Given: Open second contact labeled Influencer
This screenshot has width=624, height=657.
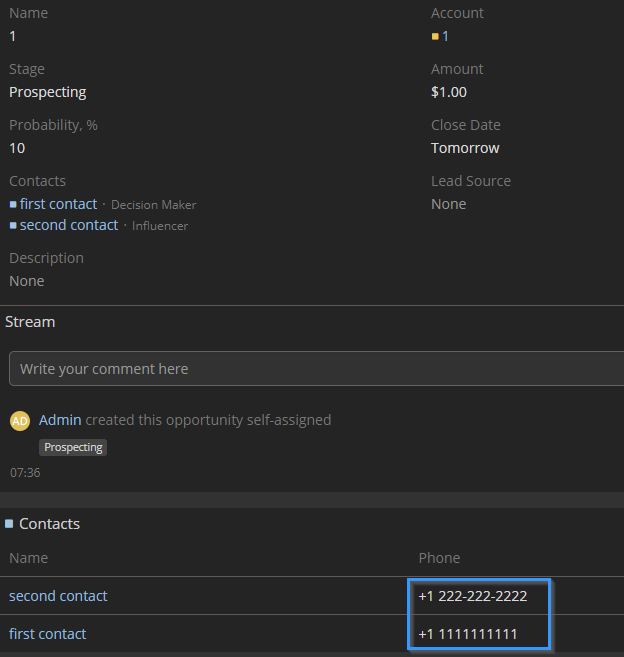Looking at the screenshot, I should 69,225.
